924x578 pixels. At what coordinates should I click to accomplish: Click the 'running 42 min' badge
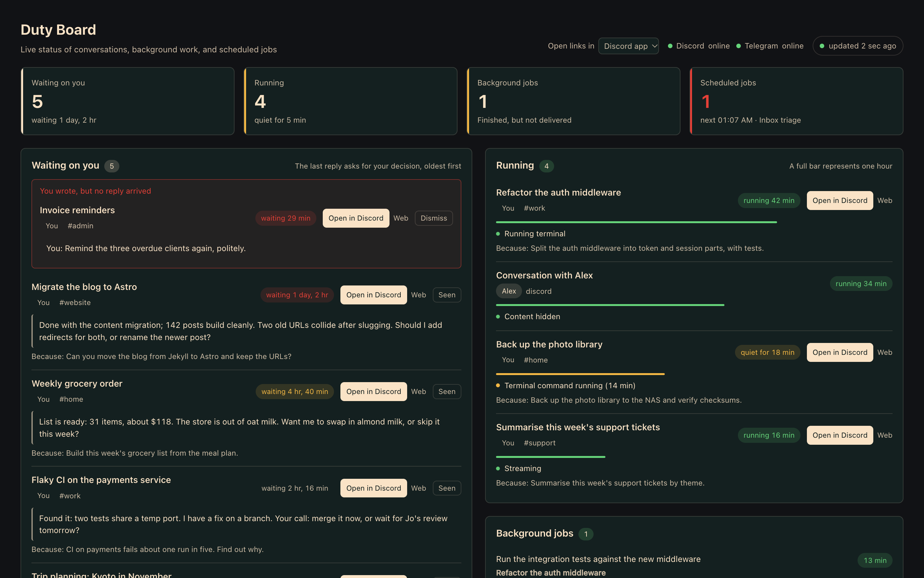769,200
